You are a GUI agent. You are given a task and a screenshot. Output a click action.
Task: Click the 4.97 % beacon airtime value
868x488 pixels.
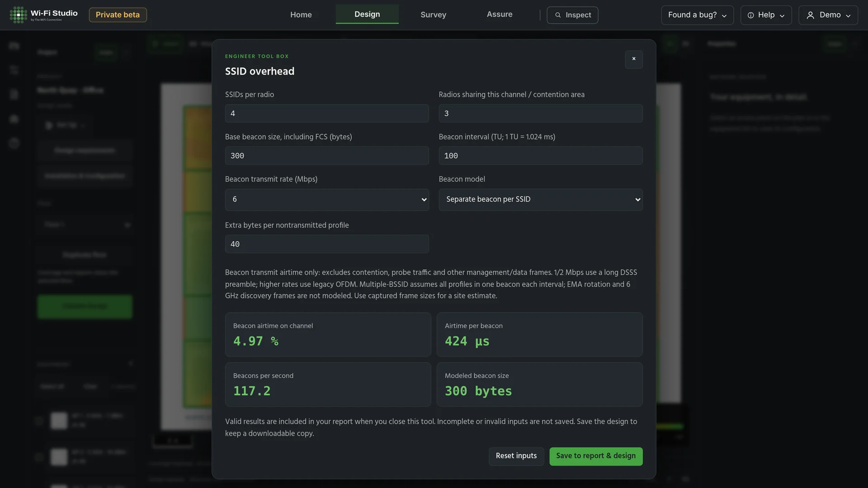[x=256, y=341]
